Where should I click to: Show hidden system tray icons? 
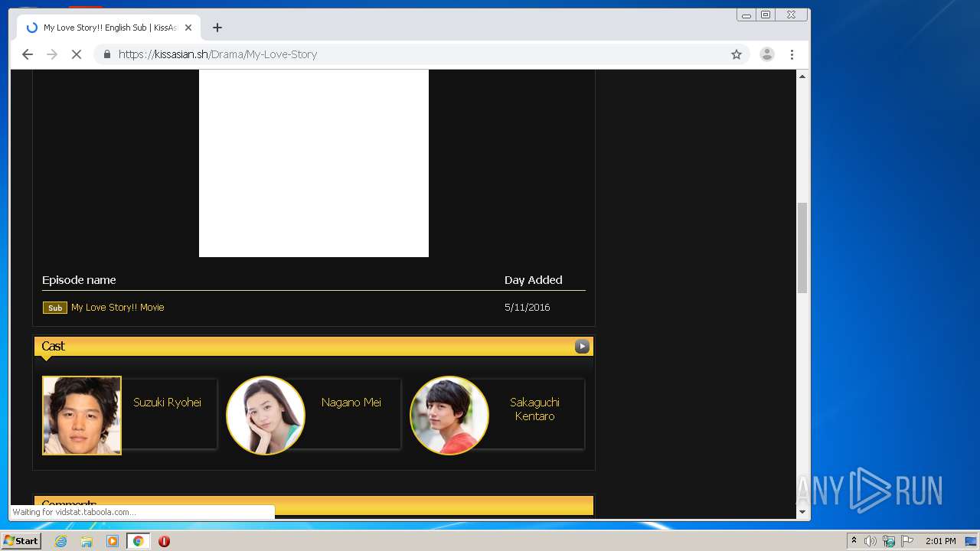854,541
